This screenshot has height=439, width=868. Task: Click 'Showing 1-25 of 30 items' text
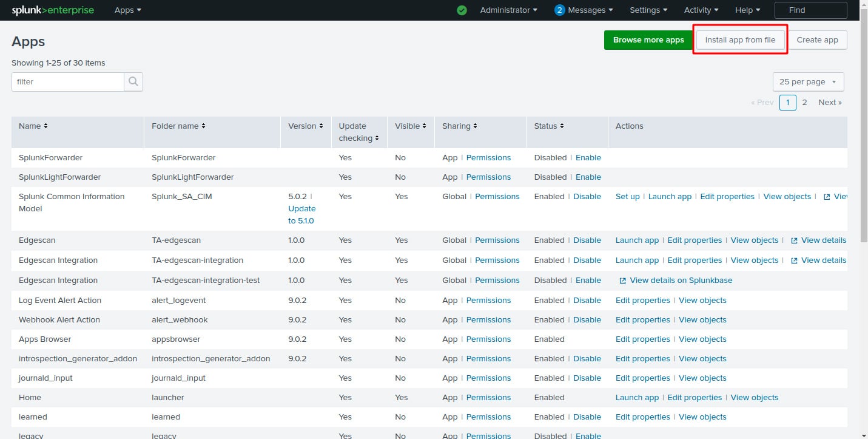click(x=58, y=63)
